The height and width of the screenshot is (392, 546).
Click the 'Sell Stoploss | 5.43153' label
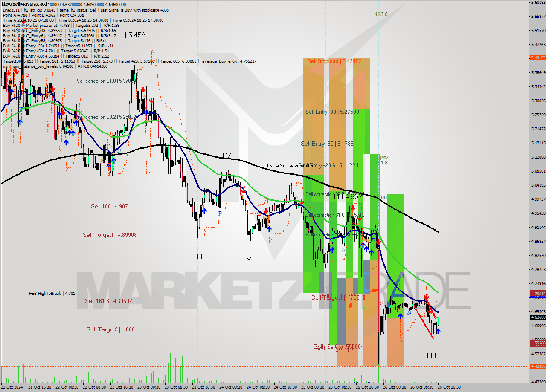tap(334, 61)
